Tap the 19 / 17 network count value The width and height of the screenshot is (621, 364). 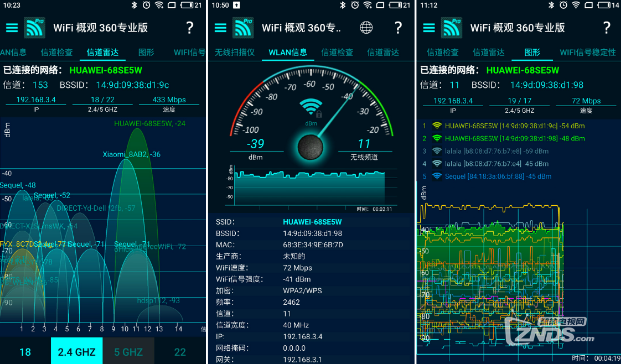[x=520, y=101]
